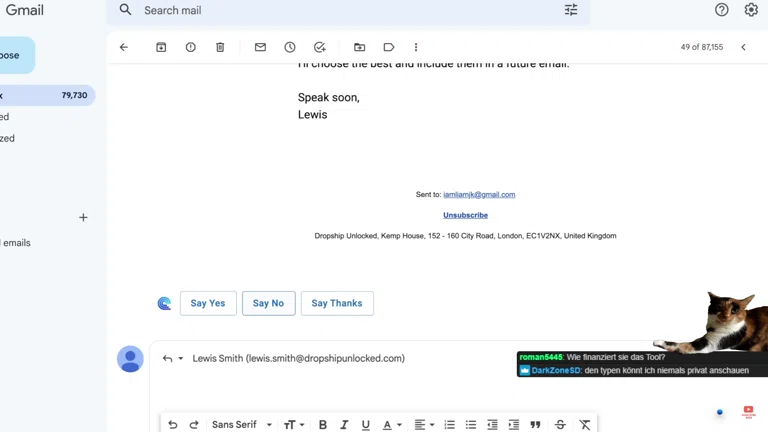Click the Say Thanks smart reply
The width and height of the screenshot is (768, 432).
[x=337, y=303]
